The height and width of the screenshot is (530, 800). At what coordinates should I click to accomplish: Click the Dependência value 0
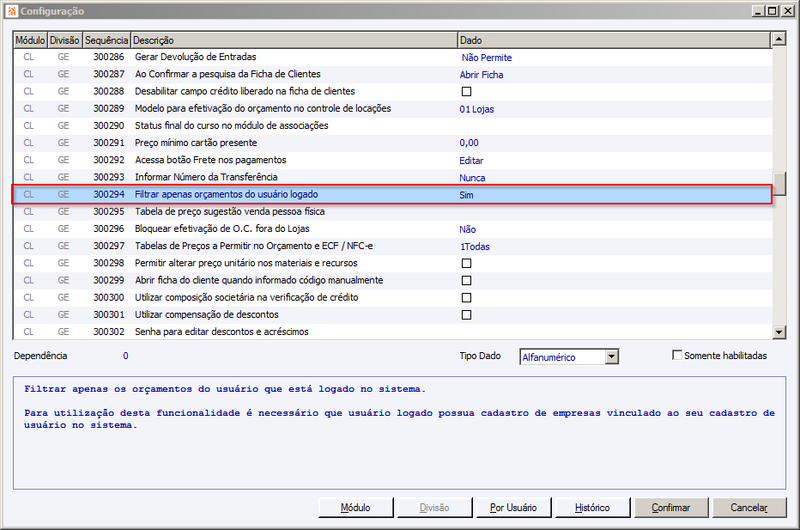pyautogui.click(x=126, y=356)
